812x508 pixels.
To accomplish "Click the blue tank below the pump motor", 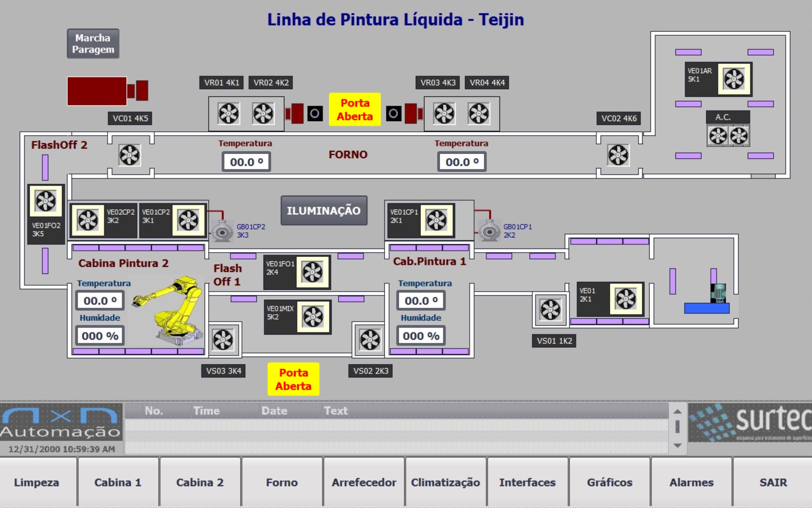I will point(707,308).
